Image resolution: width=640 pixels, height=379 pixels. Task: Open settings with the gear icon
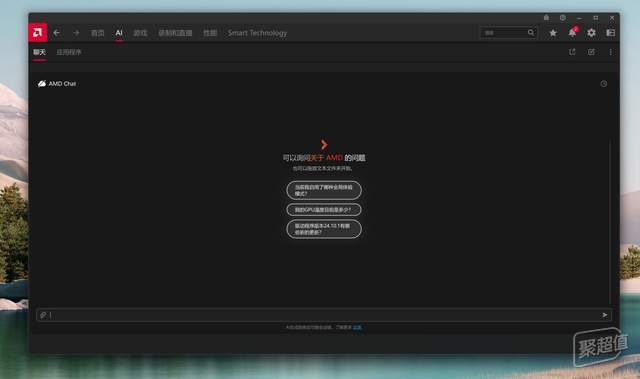pos(591,33)
